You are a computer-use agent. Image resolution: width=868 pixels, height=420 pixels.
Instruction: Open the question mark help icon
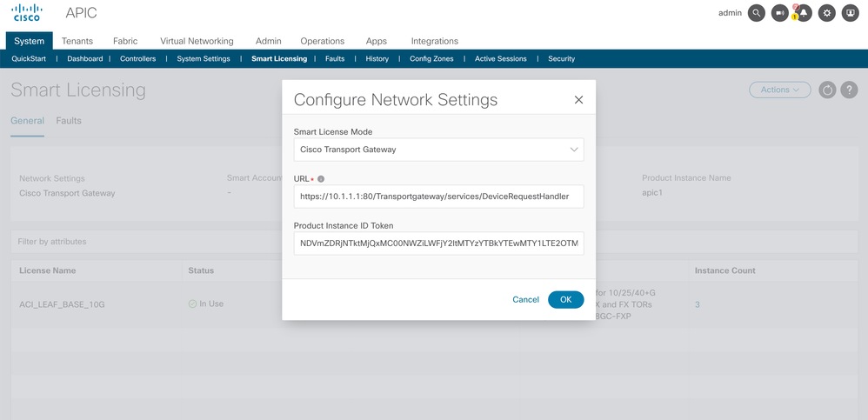[850, 90]
